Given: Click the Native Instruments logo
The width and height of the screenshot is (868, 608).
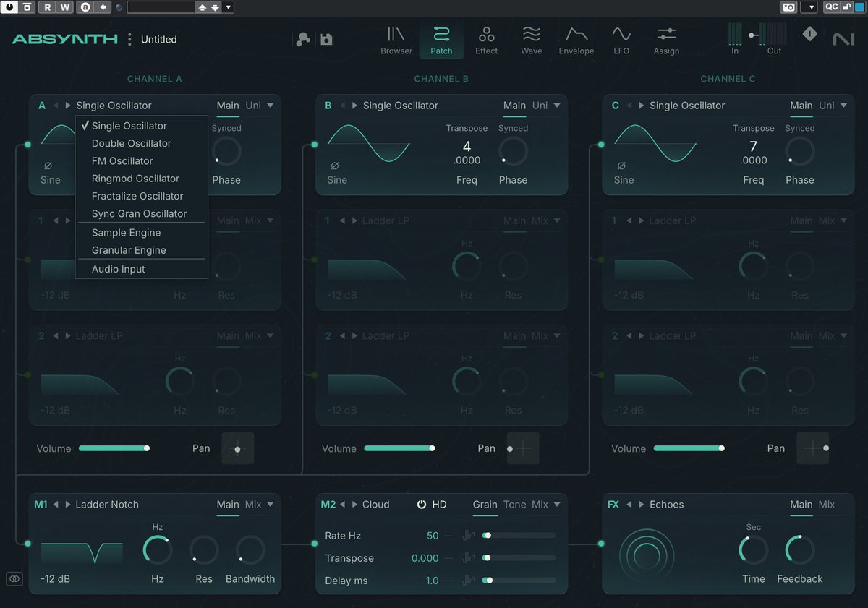Looking at the screenshot, I should tap(843, 39).
